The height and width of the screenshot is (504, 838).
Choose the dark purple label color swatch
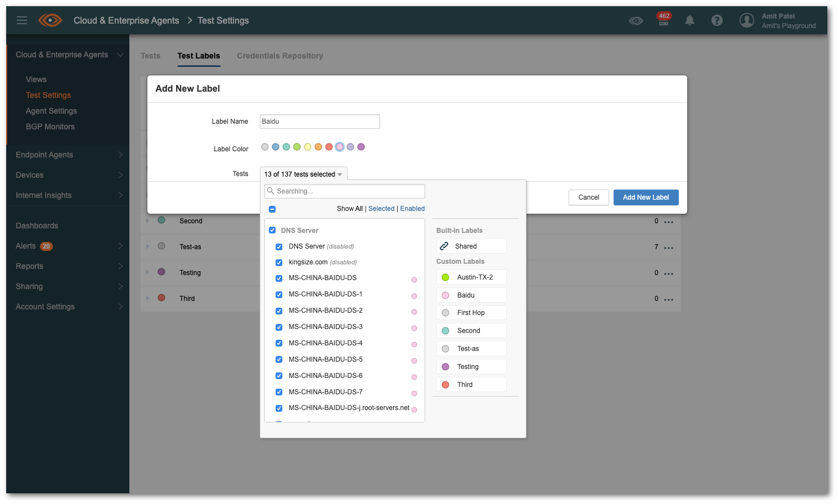click(x=361, y=147)
